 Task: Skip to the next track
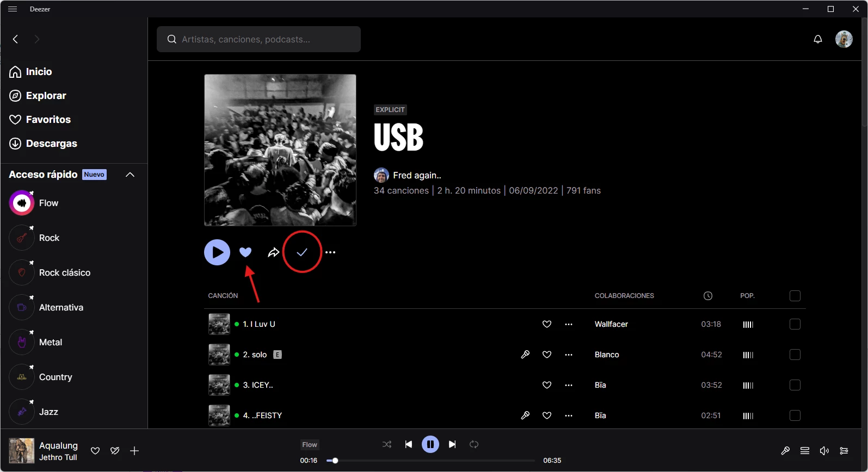pyautogui.click(x=452, y=444)
